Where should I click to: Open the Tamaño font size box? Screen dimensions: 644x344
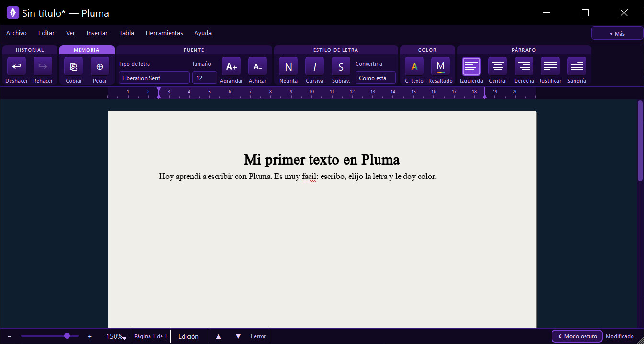click(x=205, y=78)
